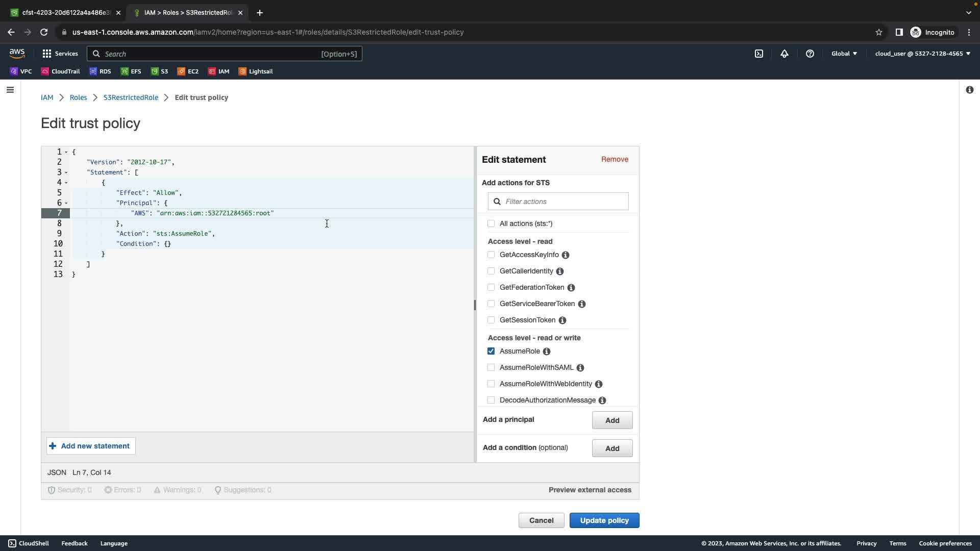This screenshot has height=551, width=980.
Task: Open the Global region dropdown
Action: click(x=844, y=54)
